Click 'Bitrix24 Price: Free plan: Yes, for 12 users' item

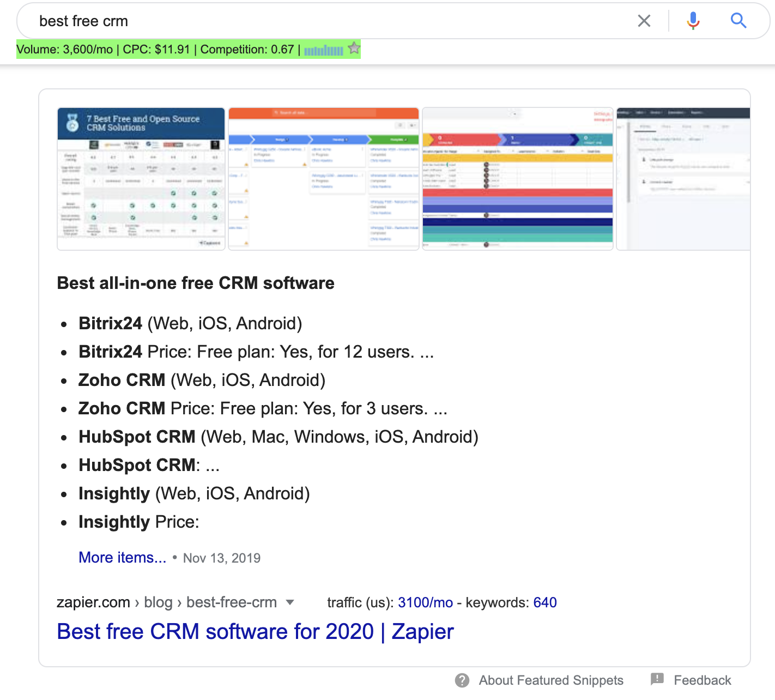tap(256, 352)
